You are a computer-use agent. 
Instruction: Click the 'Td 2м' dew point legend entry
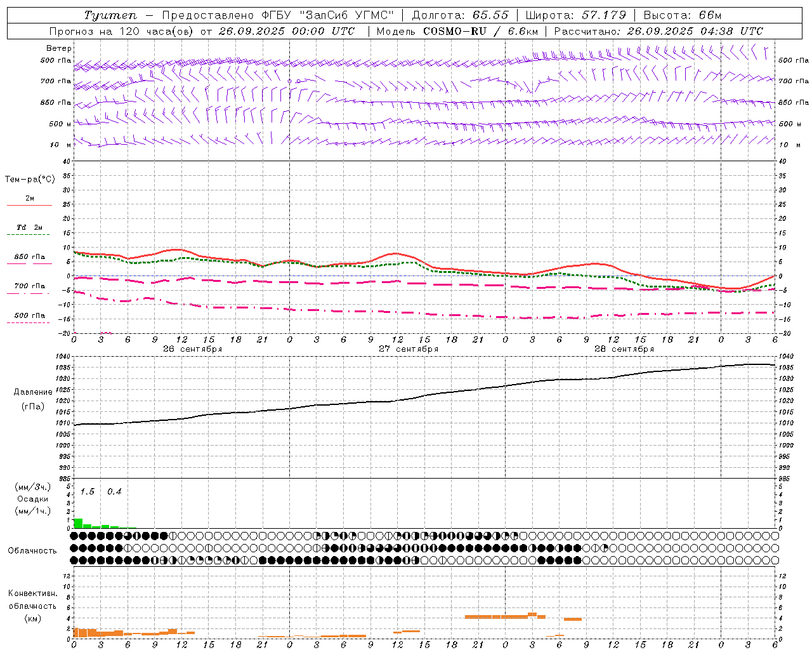click(x=30, y=230)
